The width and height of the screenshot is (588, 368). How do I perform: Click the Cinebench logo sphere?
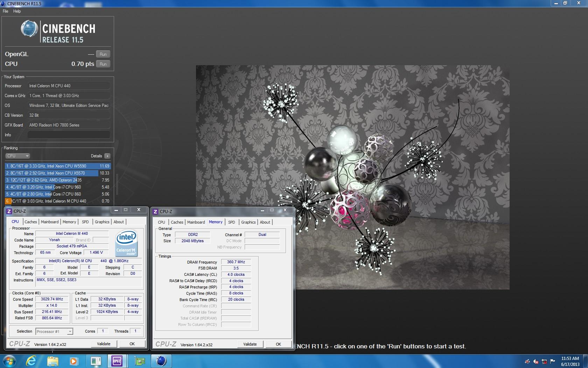29,29
